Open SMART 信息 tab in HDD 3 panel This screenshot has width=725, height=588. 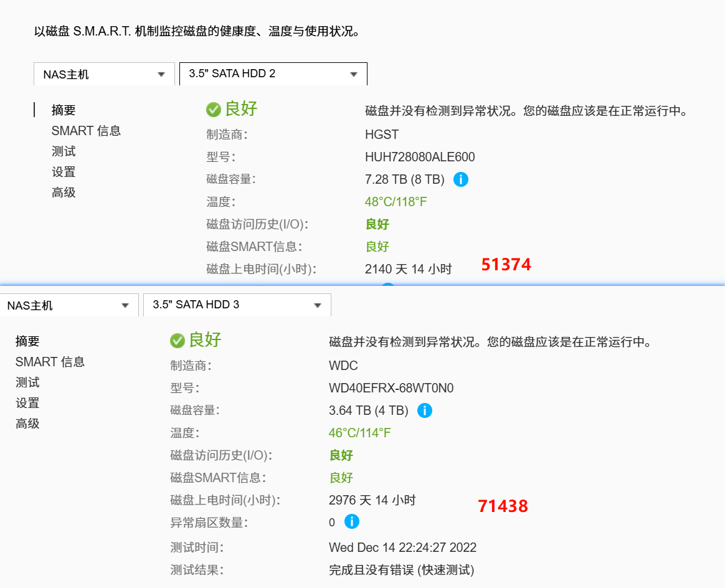pyautogui.click(x=50, y=362)
